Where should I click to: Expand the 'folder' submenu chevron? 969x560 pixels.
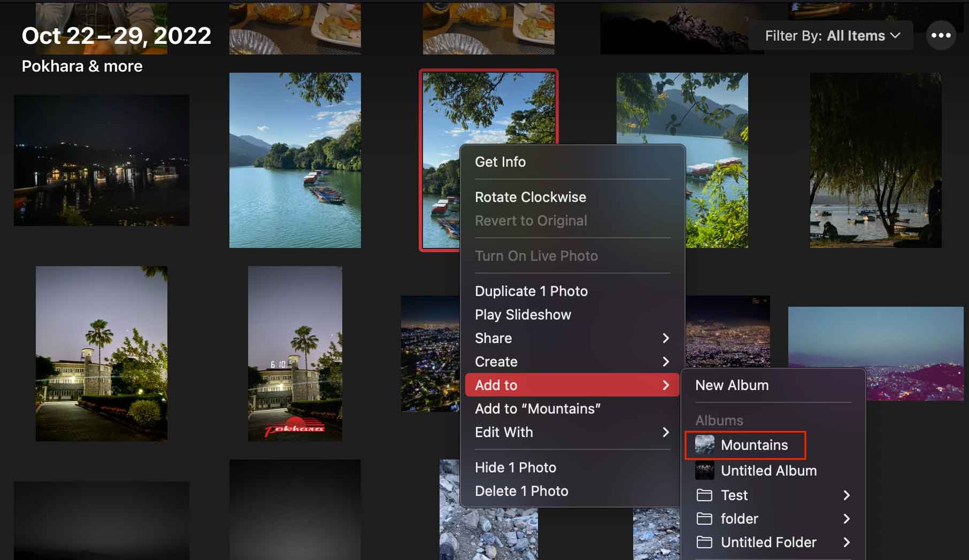[x=847, y=519]
